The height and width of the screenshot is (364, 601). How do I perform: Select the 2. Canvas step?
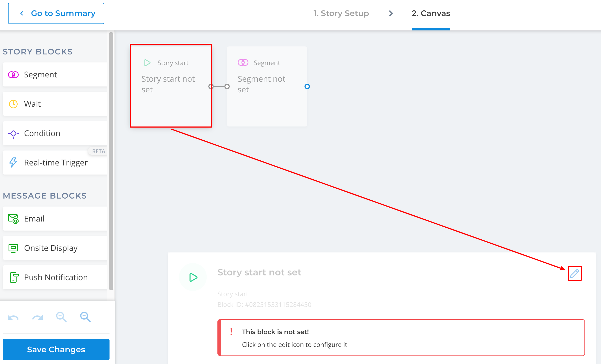pyautogui.click(x=431, y=13)
